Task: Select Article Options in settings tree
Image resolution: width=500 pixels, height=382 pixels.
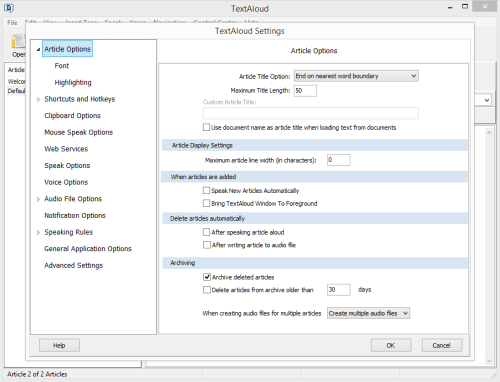Action: pos(67,49)
